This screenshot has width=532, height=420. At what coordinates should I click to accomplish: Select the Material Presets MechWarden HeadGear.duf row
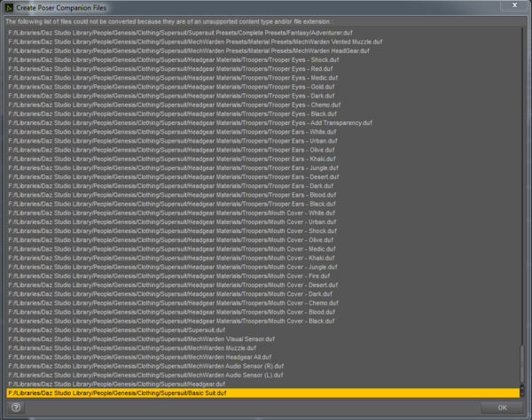(263, 51)
